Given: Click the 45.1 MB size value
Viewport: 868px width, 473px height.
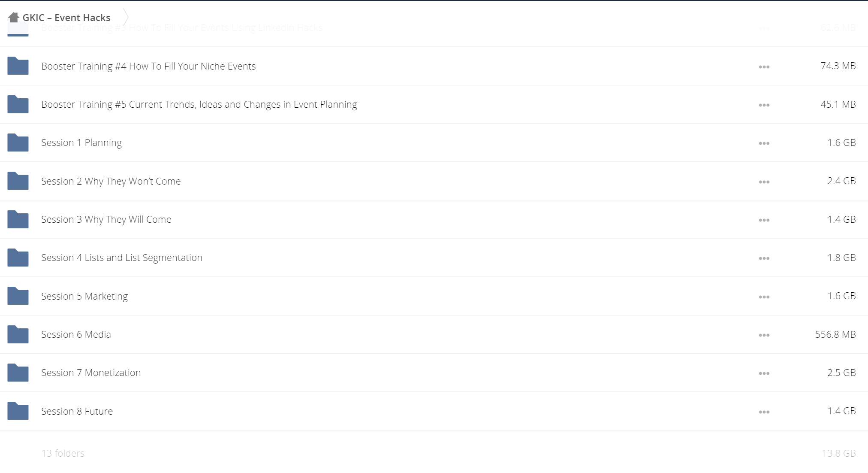Looking at the screenshot, I should click(838, 104).
